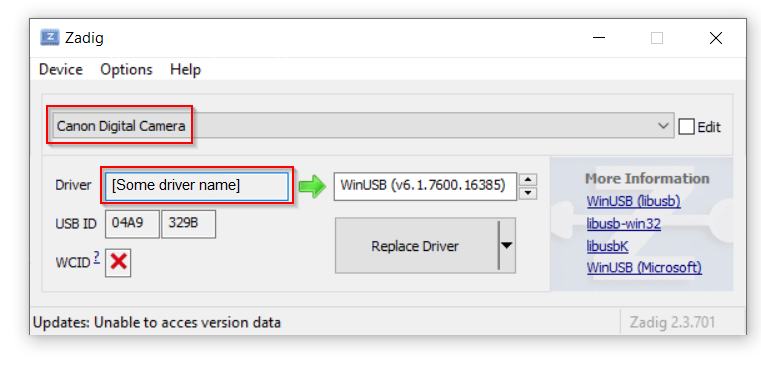Screen dimensions: 761x369
Task: Open the WinUSB (Microsoft) link
Action: [644, 268]
